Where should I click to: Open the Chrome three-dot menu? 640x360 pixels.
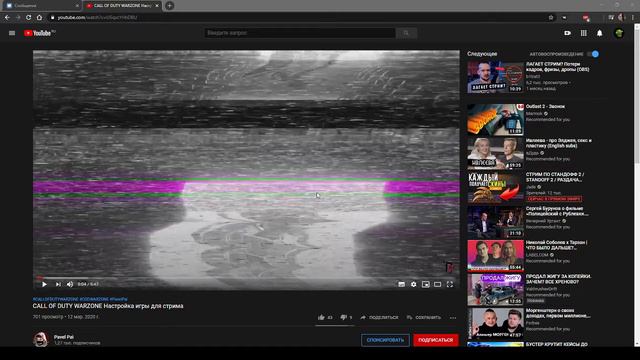tap(633, 18)
